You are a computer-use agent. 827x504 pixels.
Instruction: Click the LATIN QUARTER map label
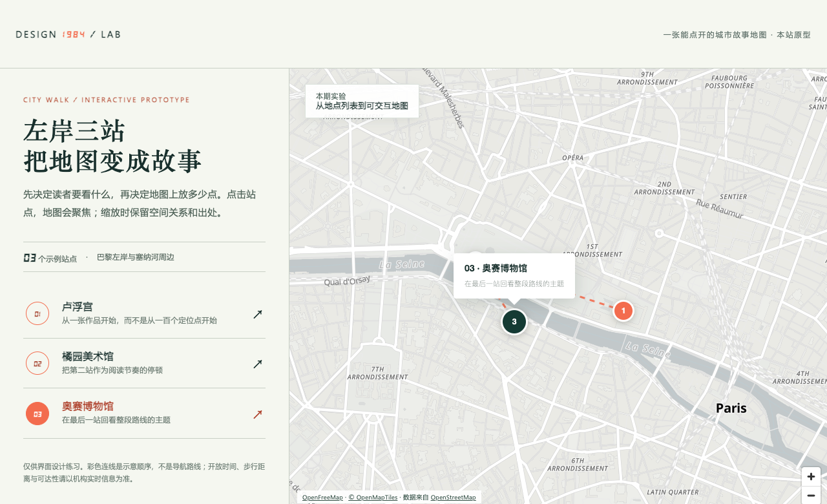[x=673, y=492]
